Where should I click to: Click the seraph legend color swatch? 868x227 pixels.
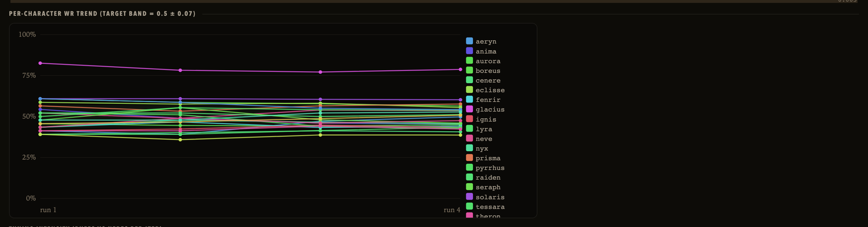pos(469,187)
